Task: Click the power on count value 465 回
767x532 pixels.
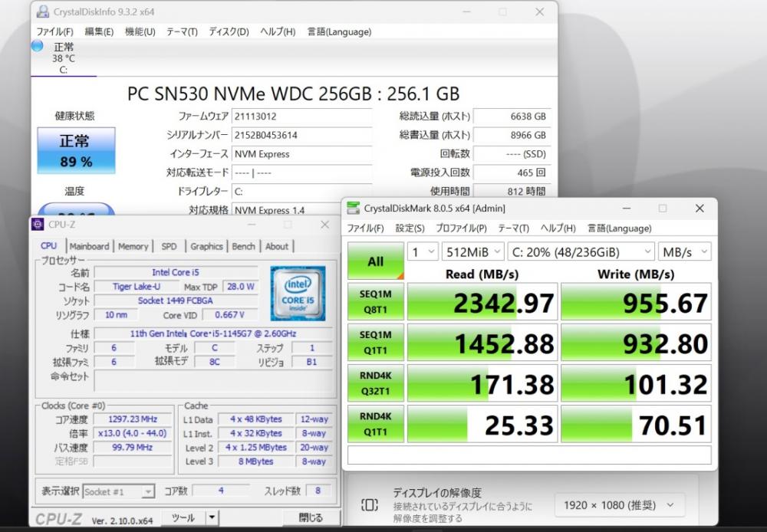Action: (512, 172)
